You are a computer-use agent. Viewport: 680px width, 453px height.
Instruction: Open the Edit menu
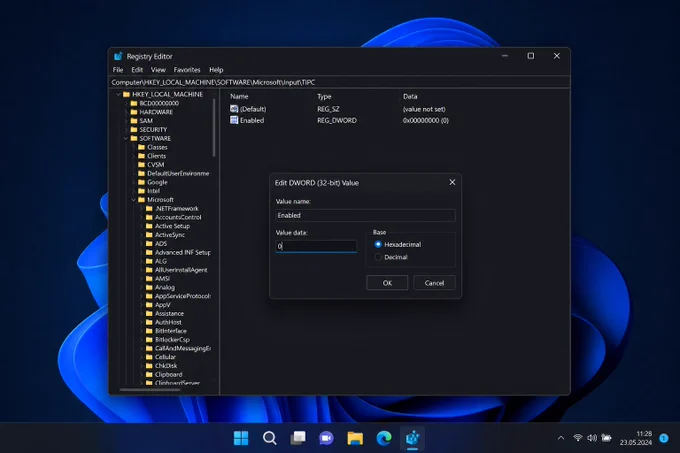pyautogui.click(x=137, y=70)
